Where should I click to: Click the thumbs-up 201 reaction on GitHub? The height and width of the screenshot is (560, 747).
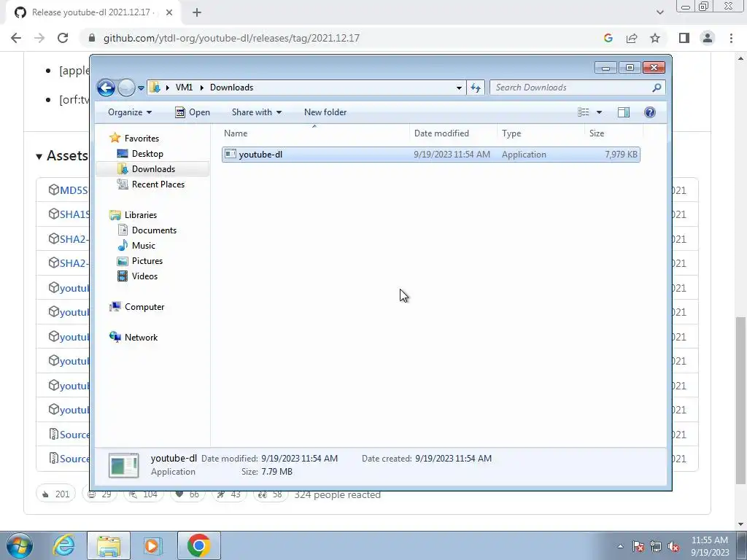tap(55, 494)
